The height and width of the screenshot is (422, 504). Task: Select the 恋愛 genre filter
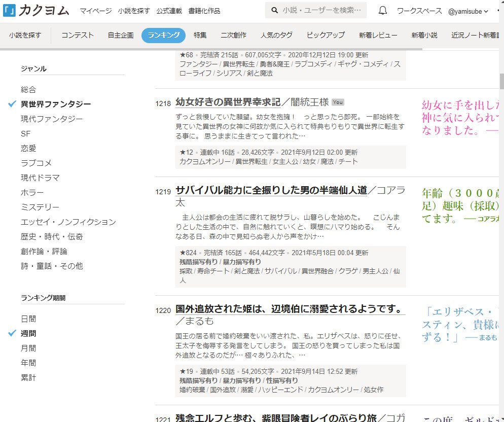pyautogui.click(x=28, y=149)
